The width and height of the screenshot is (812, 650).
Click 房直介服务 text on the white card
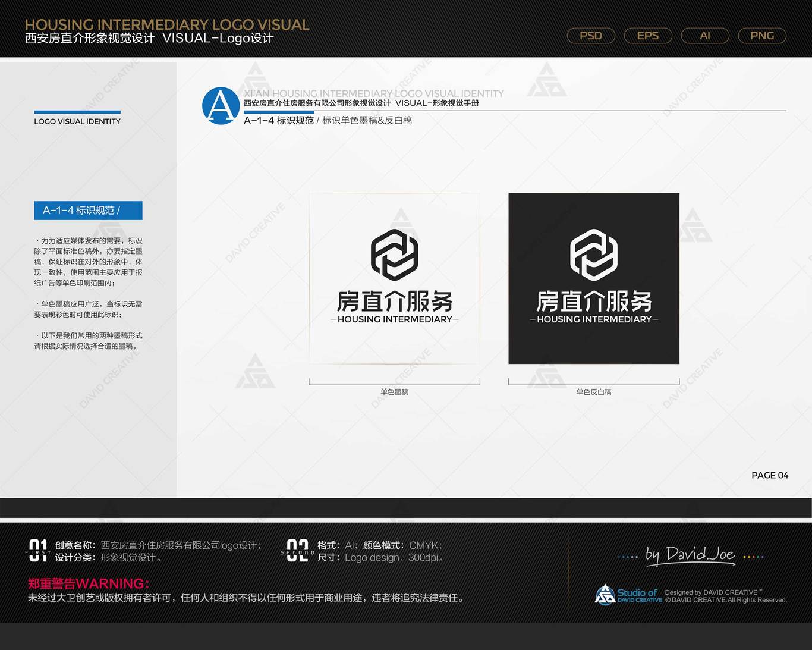395,302
